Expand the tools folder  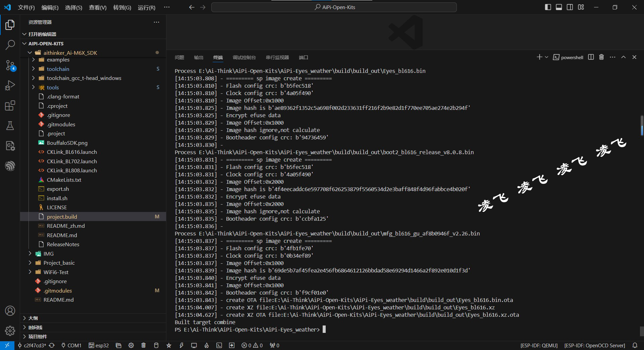pyautogui.click(x=93, y=87)
